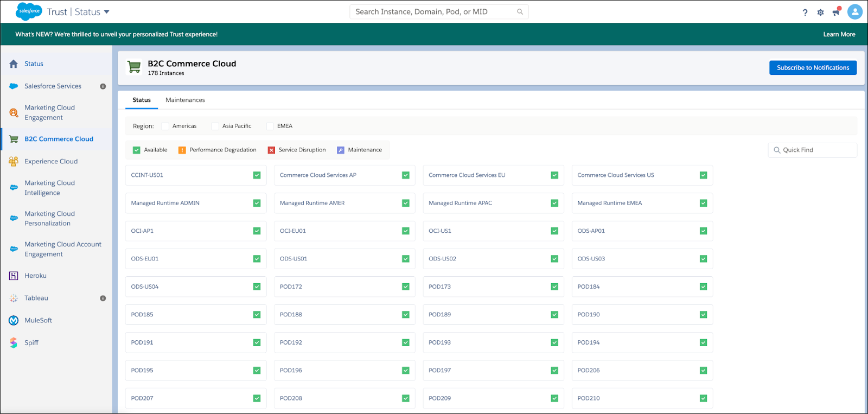Click the Salesforce cloud logo
This screenshot has width=868, height=414.
click(29, 11)
